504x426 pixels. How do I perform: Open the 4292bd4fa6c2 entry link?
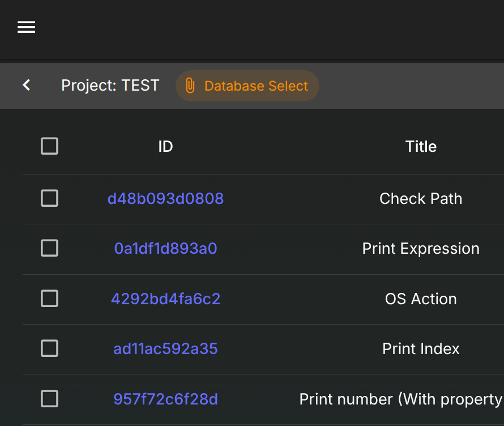[x=165, y=299]
